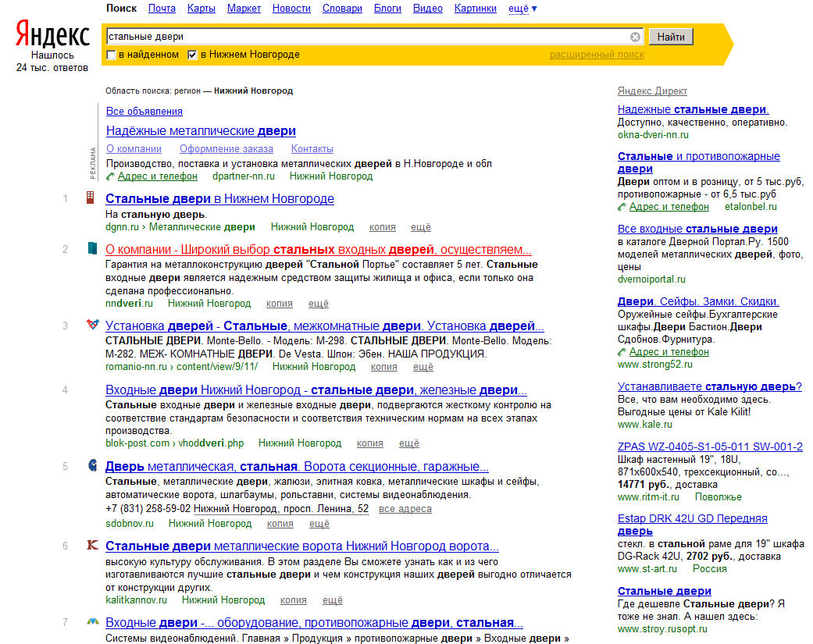Open the Почта service tab
Viewport: 813px width, 644px height.
pyautogui.click(x=162, y=9)
